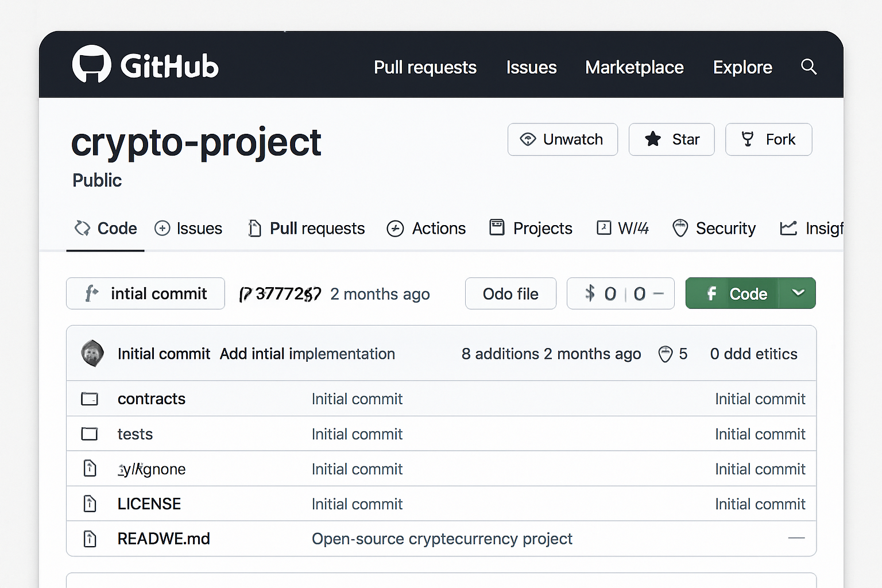Click the fork button to fork repository
The width and height of the screenshot is (882, 588).
tap(768, 140)
